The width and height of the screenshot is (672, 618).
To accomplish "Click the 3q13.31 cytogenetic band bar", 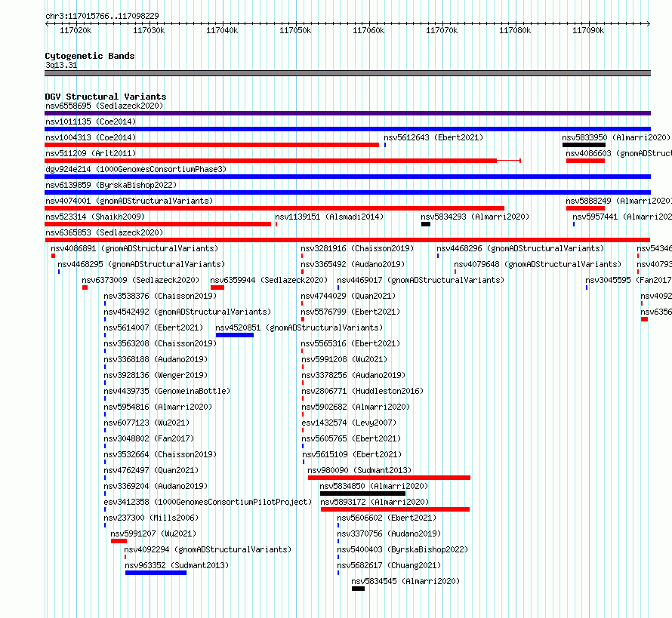I will [x=347, y=73].
